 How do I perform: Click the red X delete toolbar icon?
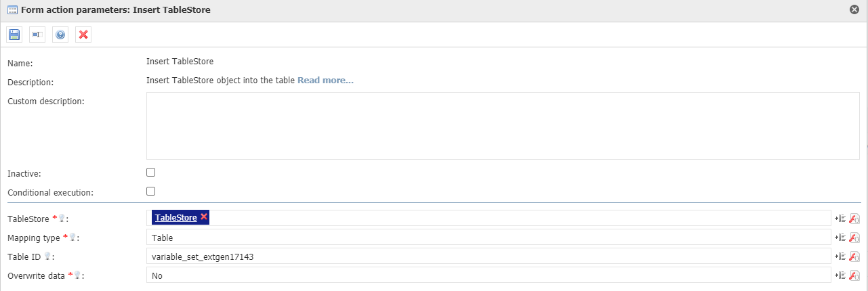pos(83,35)
